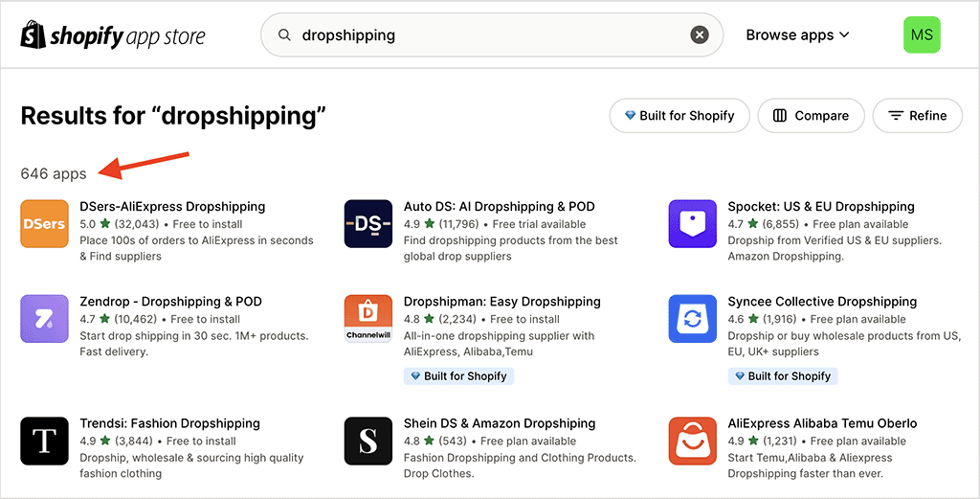Open the Compare button

click(x=812, y=116)
